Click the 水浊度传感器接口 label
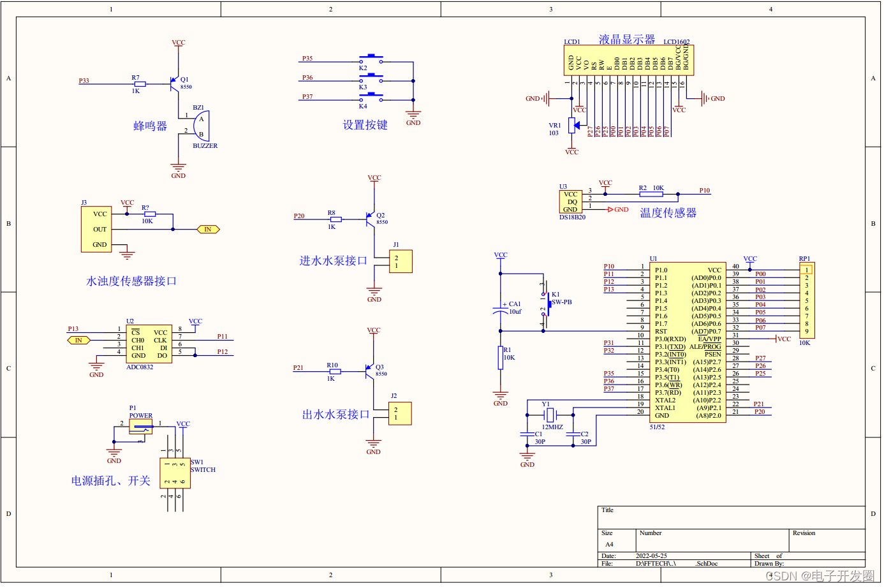The width and height of the screenshot is (884, 588). (x=131, y=281)
